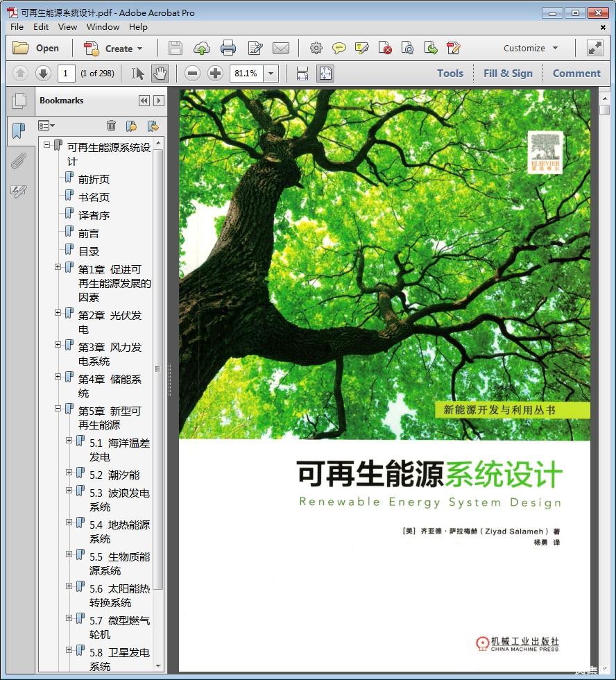Click the bookmarks panel scroll-down arrow
Image resolution: width=616 pixels, height=680 pixels.
click(x=158, y=665)
